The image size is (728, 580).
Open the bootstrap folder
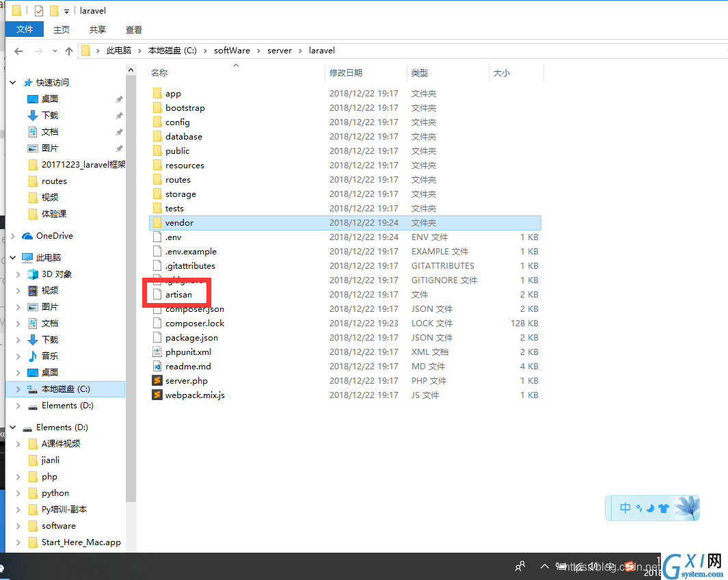pyautogui.click(x=185, y=108)
